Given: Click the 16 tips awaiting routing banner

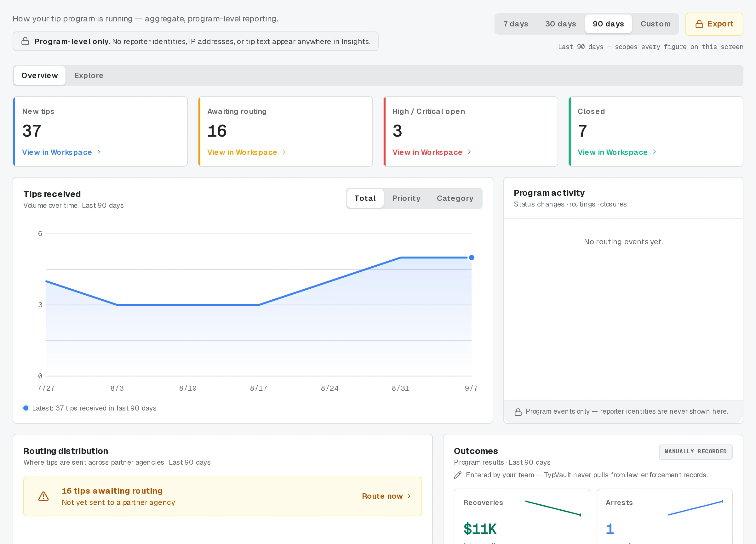Looking at the screenshot, I should [x=222, y=496].
